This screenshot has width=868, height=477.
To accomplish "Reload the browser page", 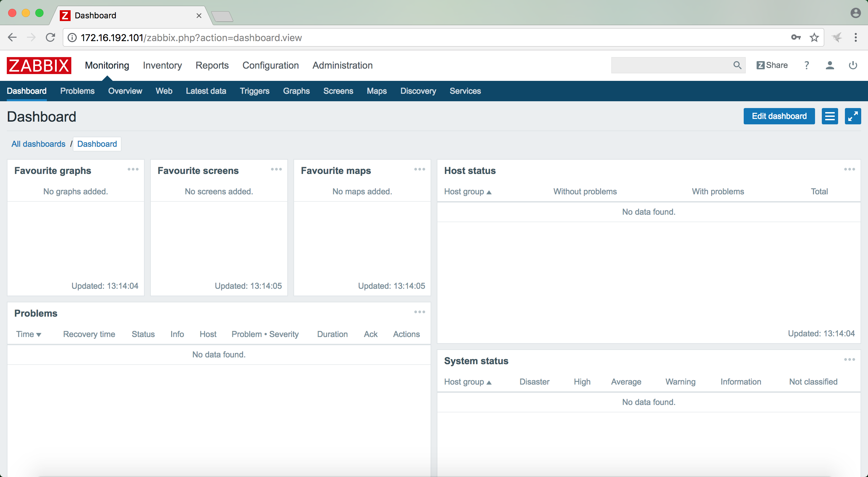I will 50,37.
